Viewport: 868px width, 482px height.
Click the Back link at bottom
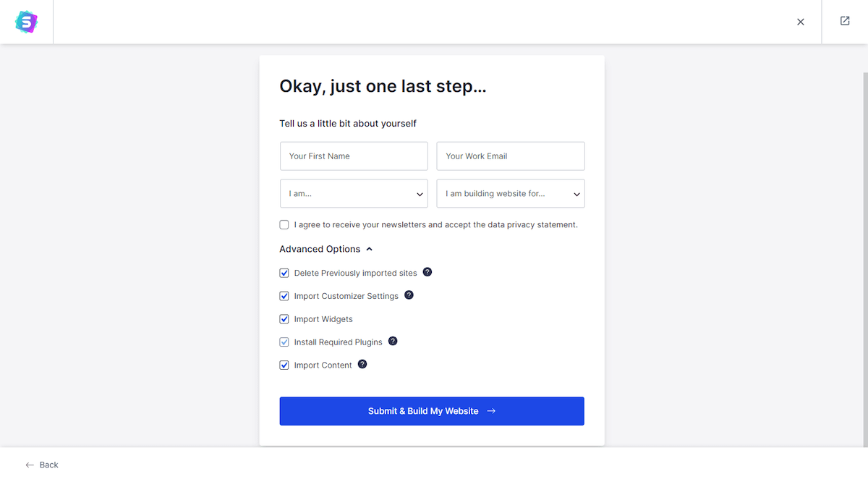pos(48,465)
